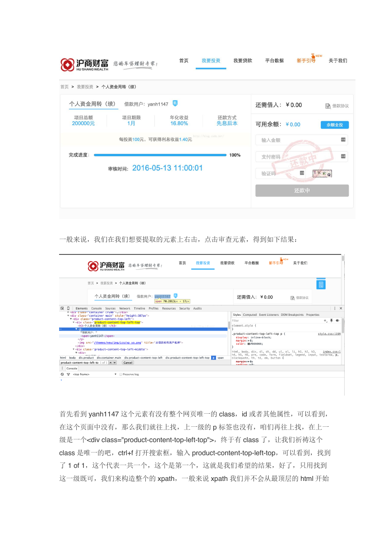Select the span crumb in the DOM breadcrumb bar
Viewport: 392px width, 554px height.
coord(221,357)
